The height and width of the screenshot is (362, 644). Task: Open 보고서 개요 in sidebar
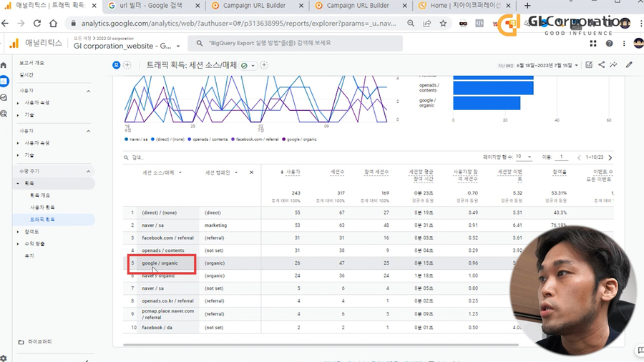(x=31, y=63)
